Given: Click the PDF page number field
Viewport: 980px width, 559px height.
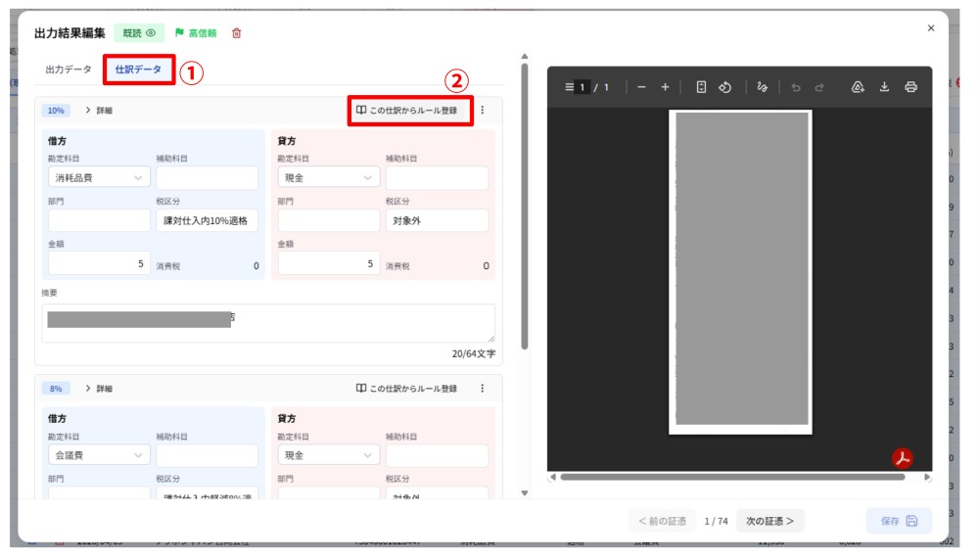Looking at the screenshot, I should (x=582, y=87).
